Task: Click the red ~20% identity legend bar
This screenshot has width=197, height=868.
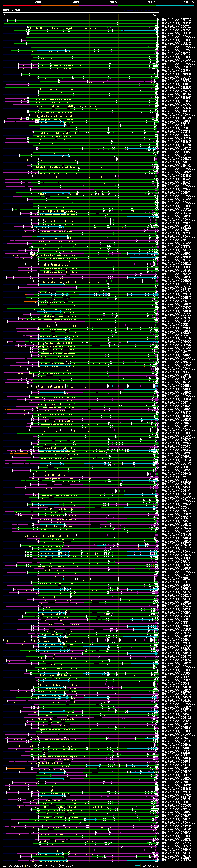Action: pos(22,6)
